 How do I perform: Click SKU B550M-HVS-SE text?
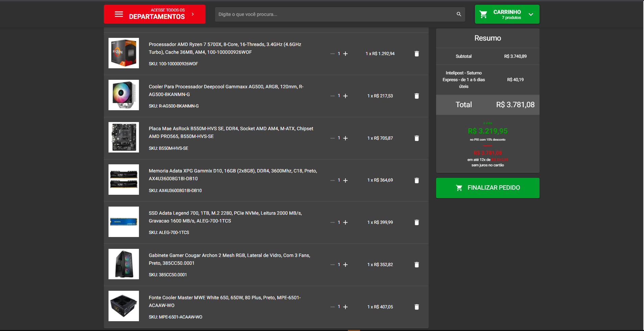168,148
